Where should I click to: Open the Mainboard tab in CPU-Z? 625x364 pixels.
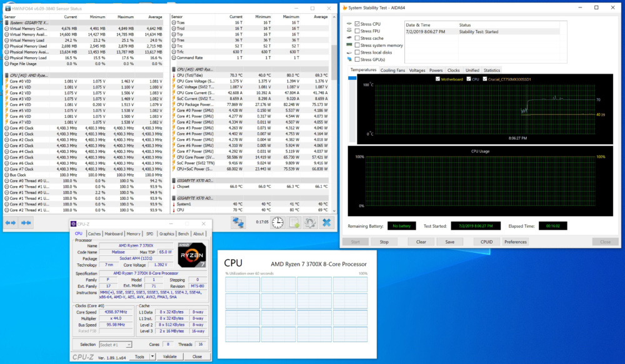[114, 234]
